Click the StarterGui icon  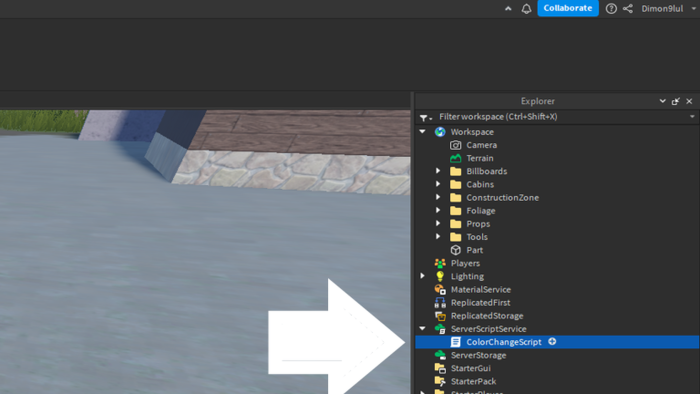(440, 368)
